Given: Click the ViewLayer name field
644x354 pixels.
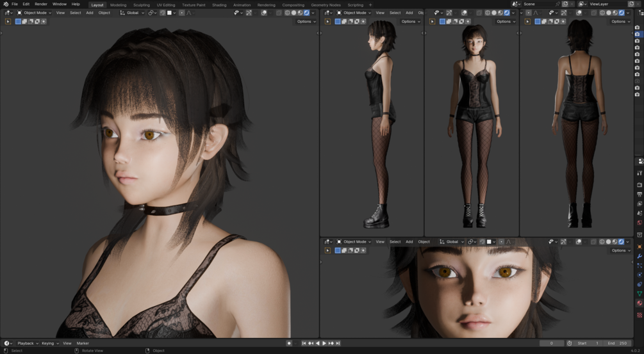Looking at the screenshot, I should pyautogui.click(x=606, y=4).
